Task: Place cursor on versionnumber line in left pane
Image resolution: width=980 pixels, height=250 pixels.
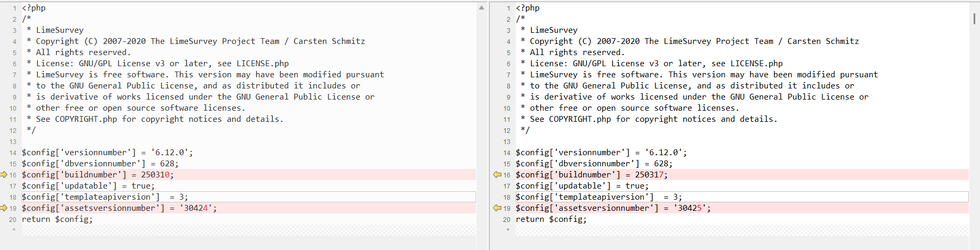Action: [x=107, y=153]
